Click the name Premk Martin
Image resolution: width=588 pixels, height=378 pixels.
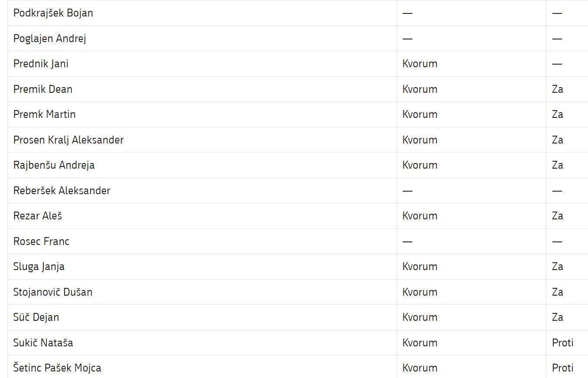45,114
